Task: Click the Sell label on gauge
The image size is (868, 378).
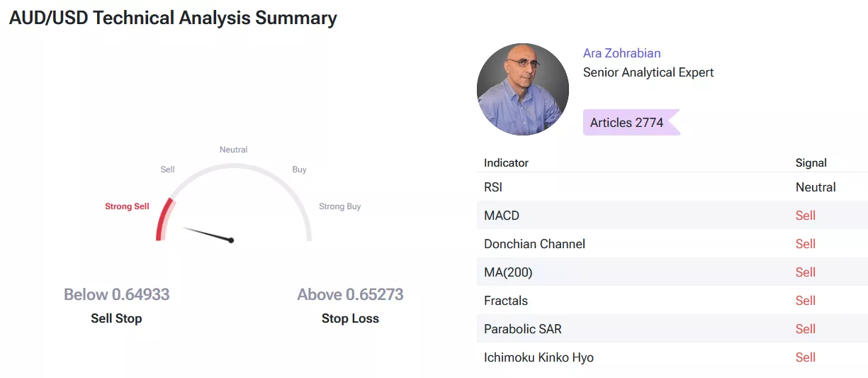Action: click(x=168, y=169)
